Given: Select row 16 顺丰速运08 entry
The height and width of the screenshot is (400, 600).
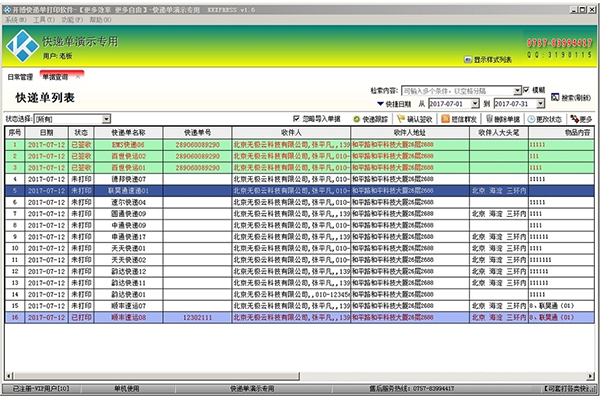Looking at the screenshot, I should pyautogui.click(x=128, y=316).
